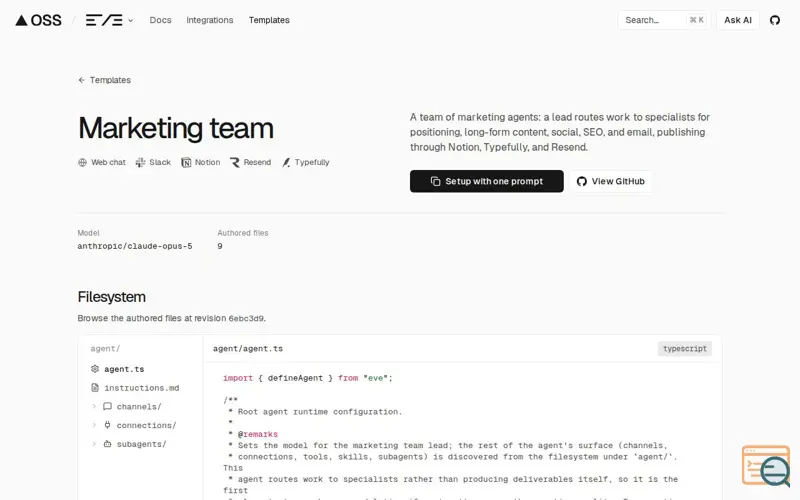Click the Notion label text
Viewport: 800px width, 500px height.
point(207,162)
